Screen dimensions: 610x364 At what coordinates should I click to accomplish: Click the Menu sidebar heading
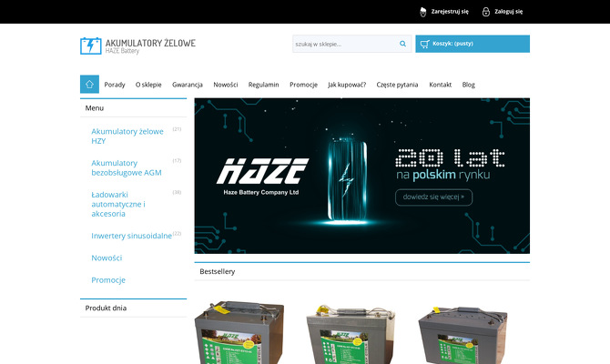pos(95,108)
